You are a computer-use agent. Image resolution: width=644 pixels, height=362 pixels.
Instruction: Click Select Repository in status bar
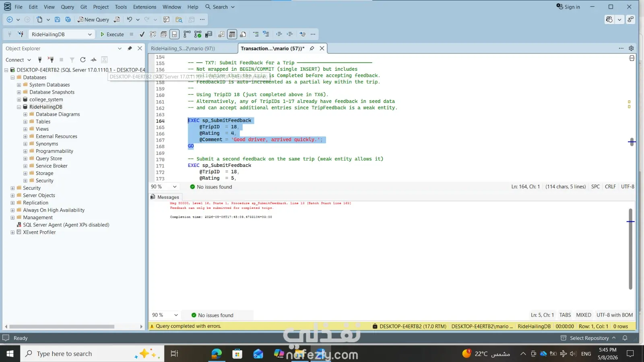click(x=588, y=338)
